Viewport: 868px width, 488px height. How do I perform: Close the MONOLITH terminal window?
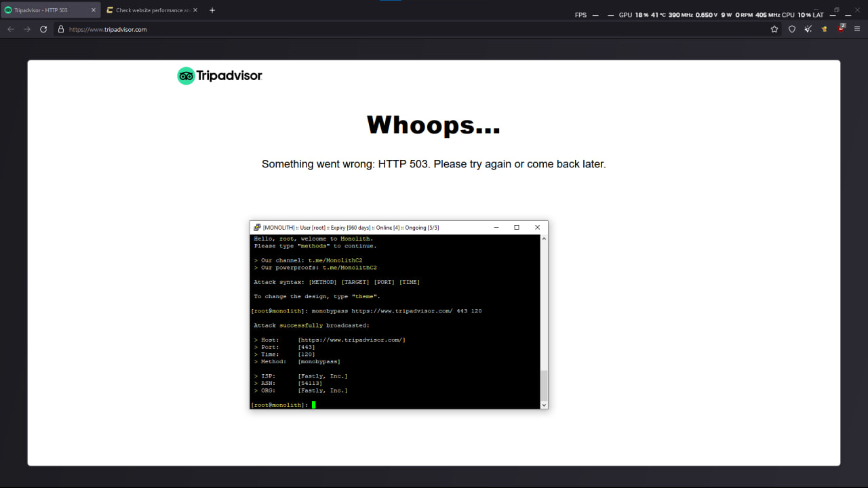(x=538, y=228)
